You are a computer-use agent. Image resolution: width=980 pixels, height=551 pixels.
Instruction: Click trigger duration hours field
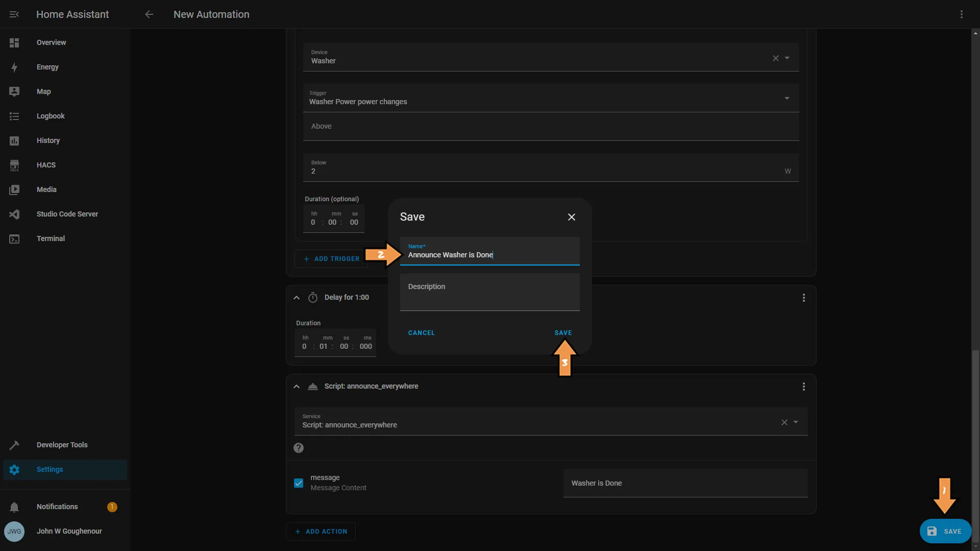(x=313, y=222)
